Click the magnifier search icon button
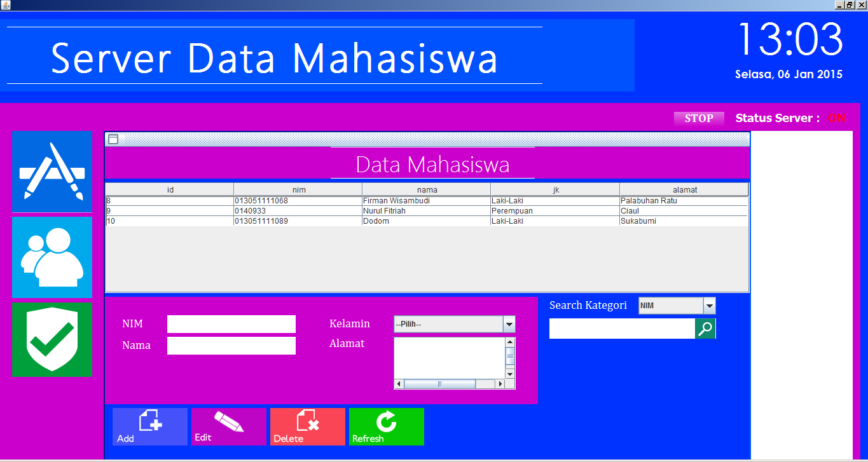 pyautogui.click(x=705, y=329)
